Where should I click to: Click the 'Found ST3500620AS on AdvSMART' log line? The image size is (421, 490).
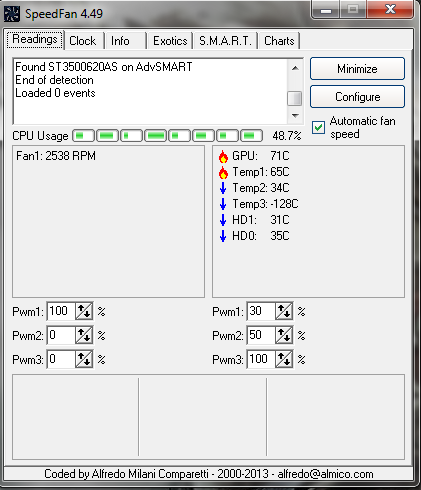[104, 67]
